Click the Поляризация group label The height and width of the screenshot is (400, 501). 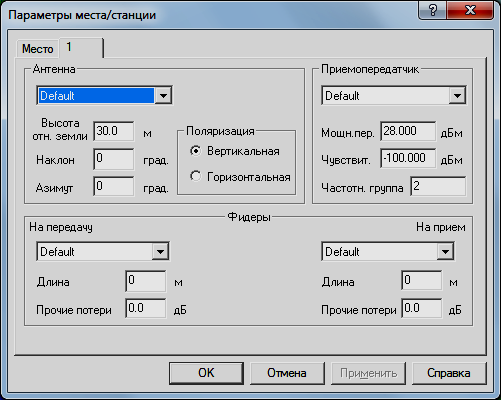pos(220,131)
